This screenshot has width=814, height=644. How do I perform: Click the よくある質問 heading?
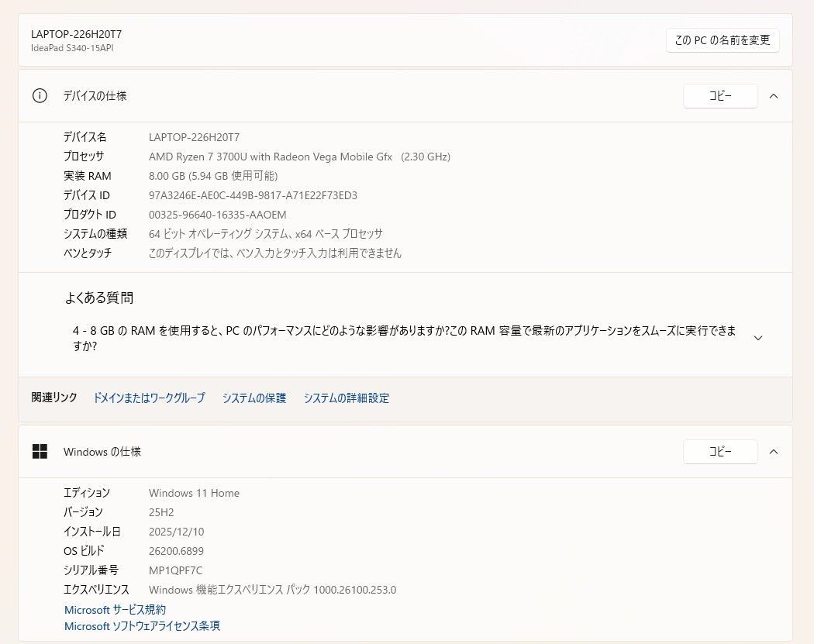tap(99, 298)
